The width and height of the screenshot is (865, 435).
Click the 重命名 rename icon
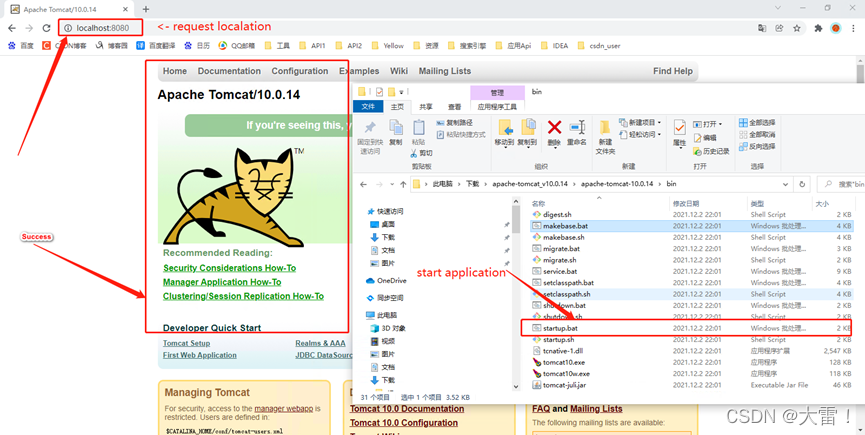576,133
